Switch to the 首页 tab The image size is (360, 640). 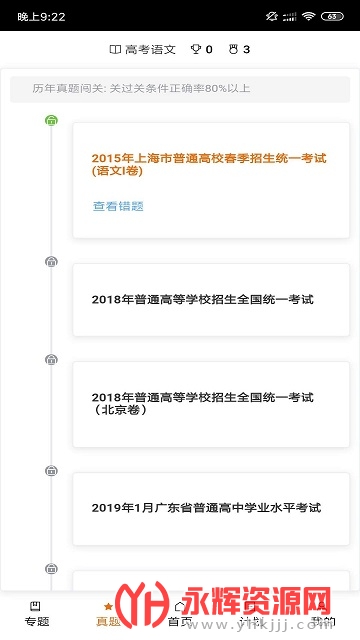180,613
